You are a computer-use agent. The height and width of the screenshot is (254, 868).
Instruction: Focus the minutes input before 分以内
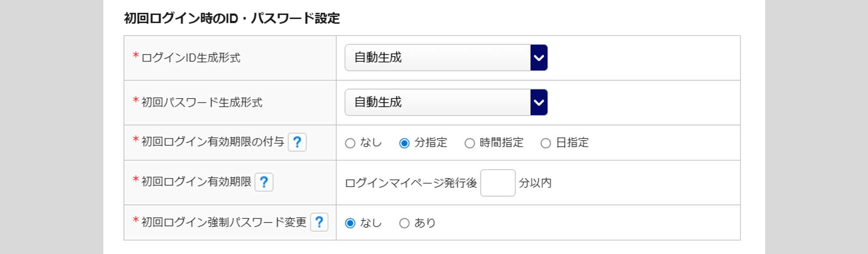[x=497, y=183]
